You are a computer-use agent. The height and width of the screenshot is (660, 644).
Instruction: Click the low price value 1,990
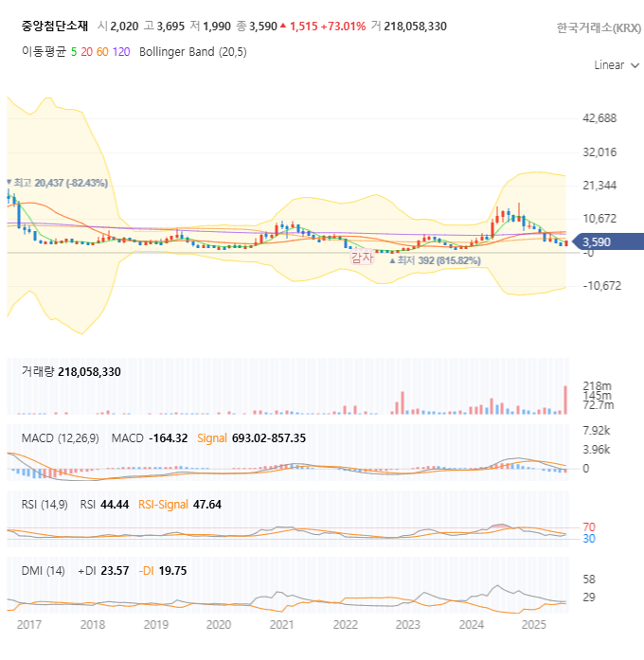(217, 27)
